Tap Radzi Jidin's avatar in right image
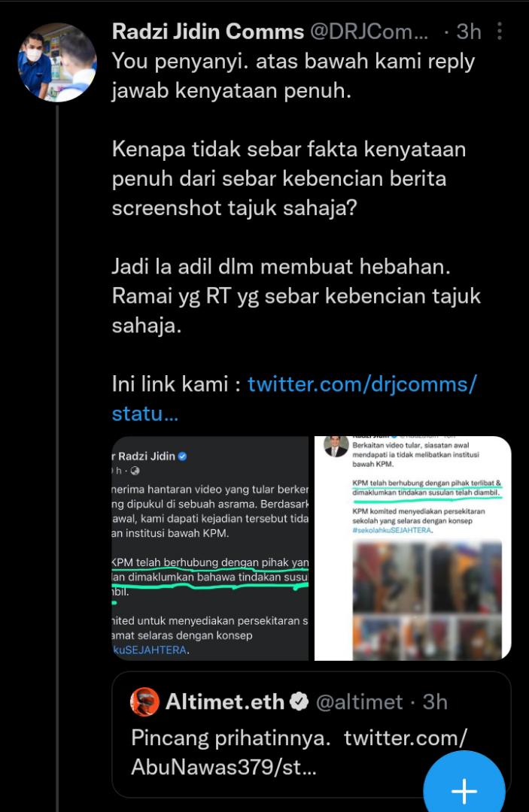 click(x=336, y=445)
